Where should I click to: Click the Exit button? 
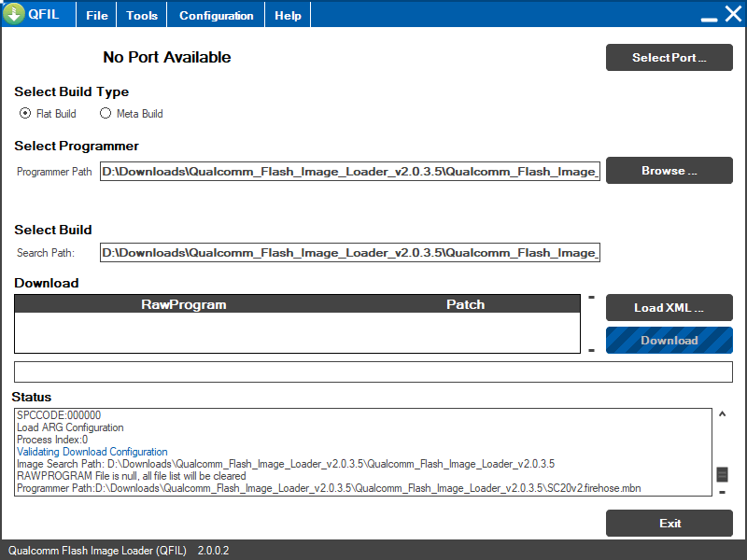(669, 523)
